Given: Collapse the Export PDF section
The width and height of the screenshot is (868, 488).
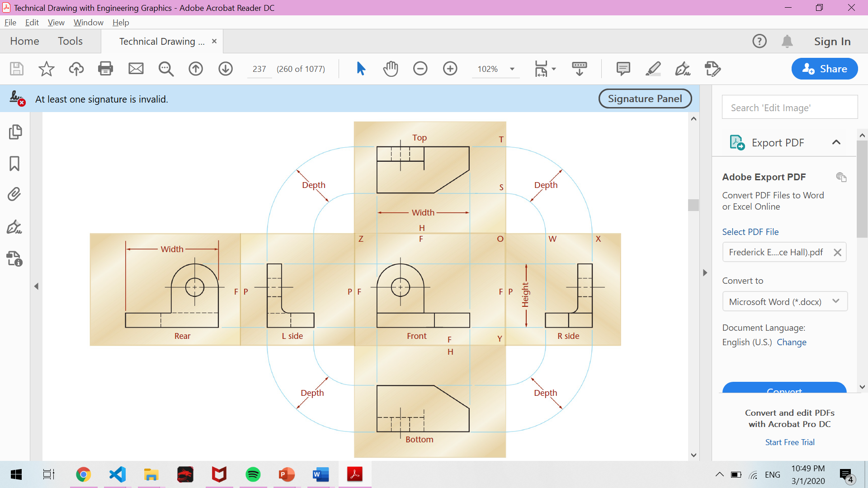Looking at the screenshot, I should pos(836,142).
